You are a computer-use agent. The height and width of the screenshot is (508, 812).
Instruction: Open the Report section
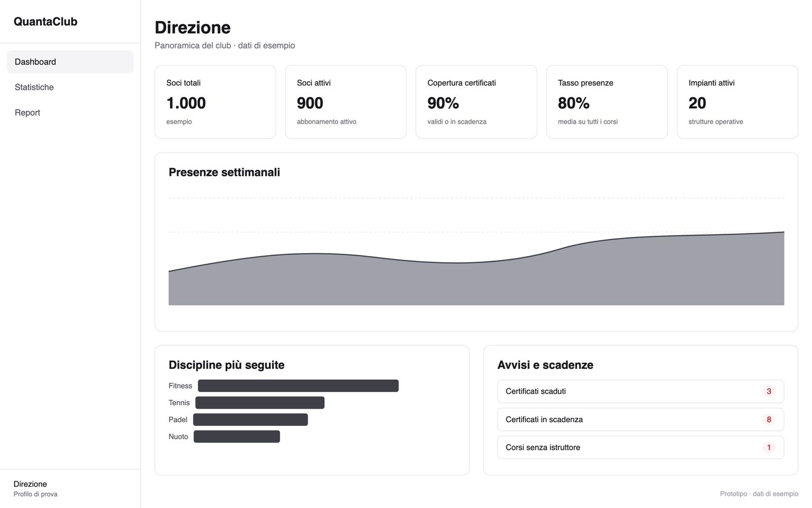point(70,113)
